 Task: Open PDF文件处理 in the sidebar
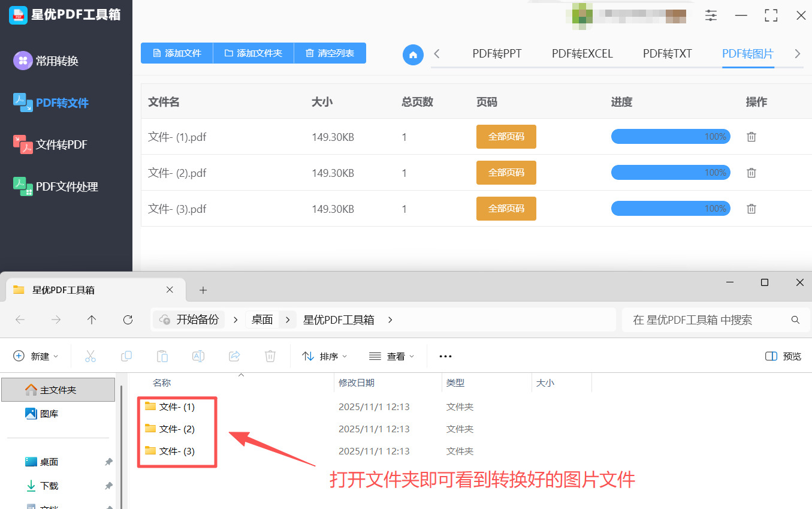67,186
